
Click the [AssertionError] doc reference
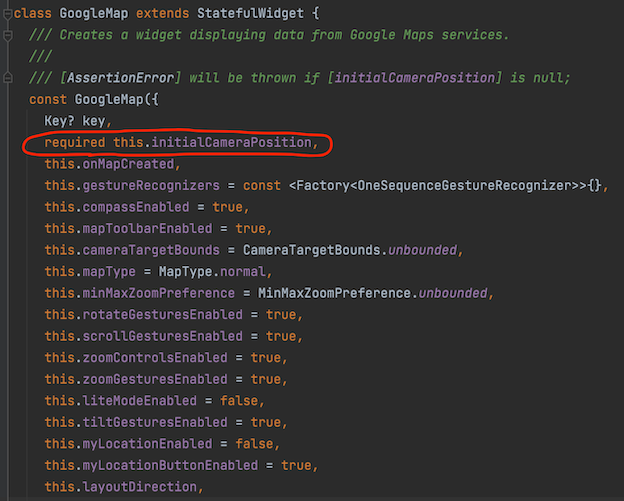[x=121, y=78]
